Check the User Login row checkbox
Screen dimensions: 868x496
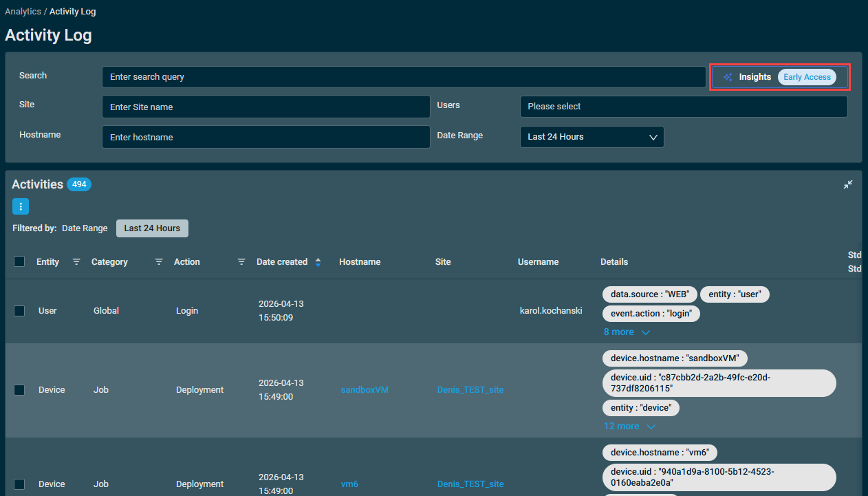[19, 311]
